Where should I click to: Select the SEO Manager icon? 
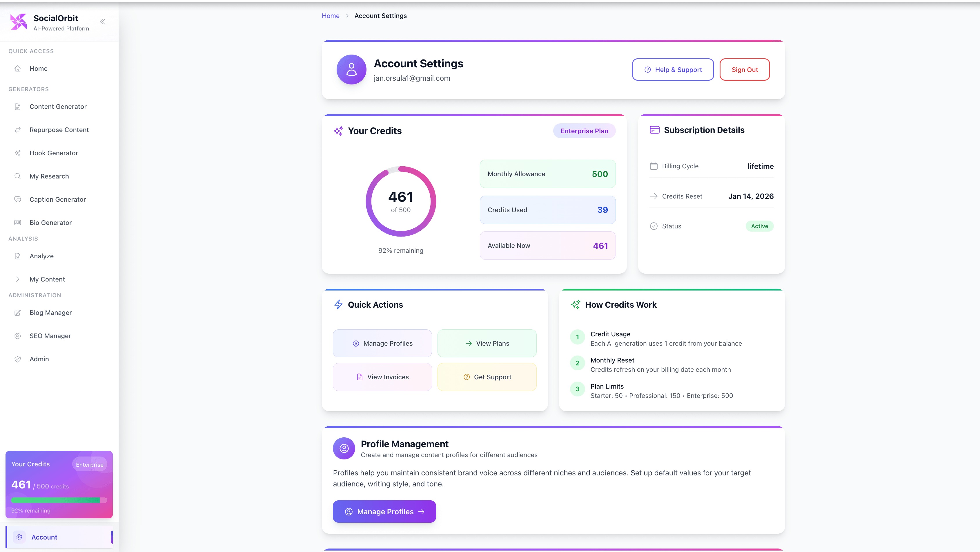click(18, 336)
